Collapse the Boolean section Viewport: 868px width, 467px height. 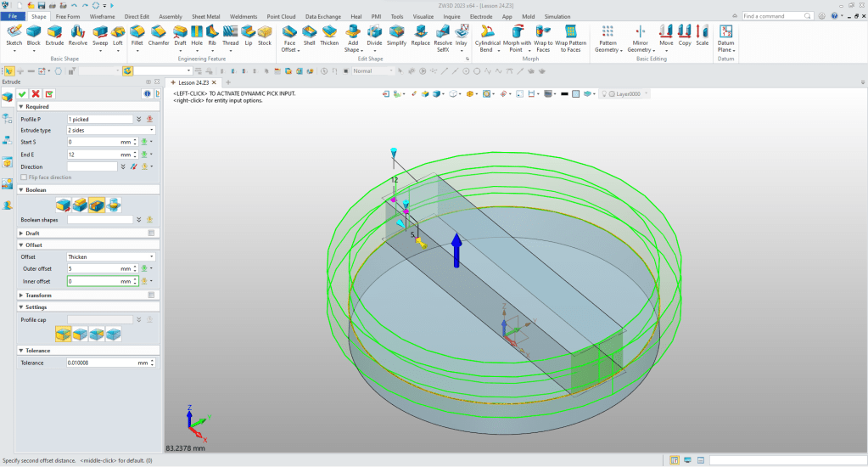[20, 190]
